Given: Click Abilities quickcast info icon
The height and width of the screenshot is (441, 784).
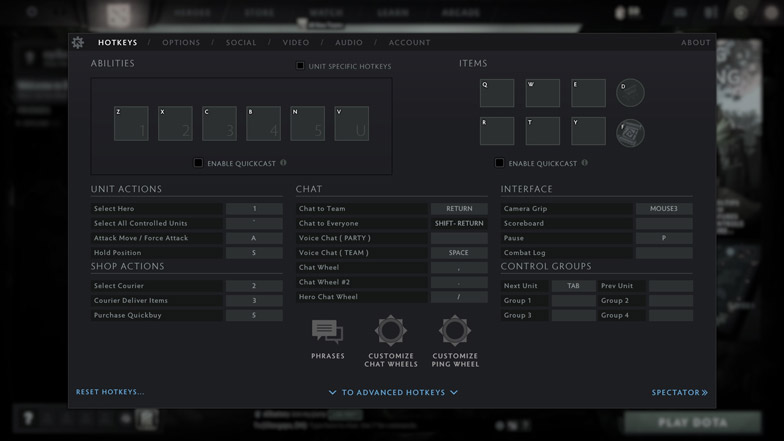Looking at the screenshot, I should (283, 162).
